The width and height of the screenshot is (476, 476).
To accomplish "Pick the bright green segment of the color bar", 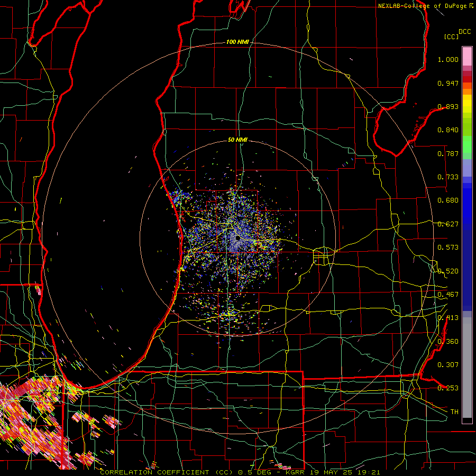I will pyautogui.click(x=467, y=144).
